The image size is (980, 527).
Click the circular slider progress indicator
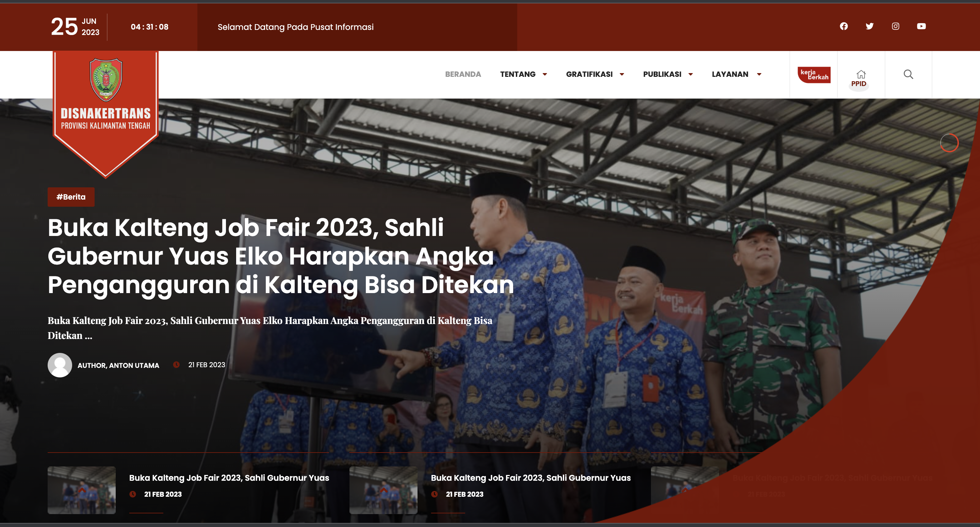coord(949,143)
